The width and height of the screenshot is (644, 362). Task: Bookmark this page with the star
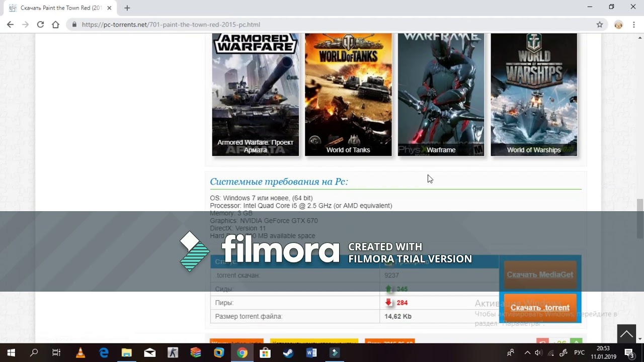pyautogui.click(x=600, y=24)
